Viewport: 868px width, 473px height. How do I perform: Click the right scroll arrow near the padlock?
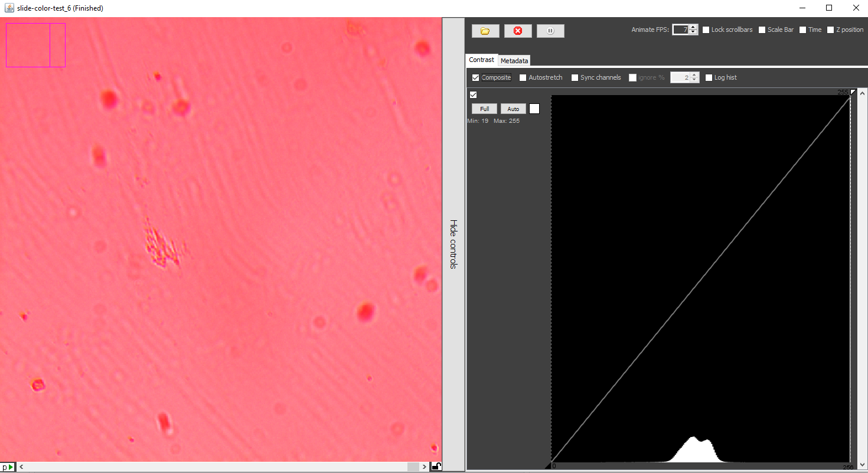pyautogui.click(x=425, y=467)
